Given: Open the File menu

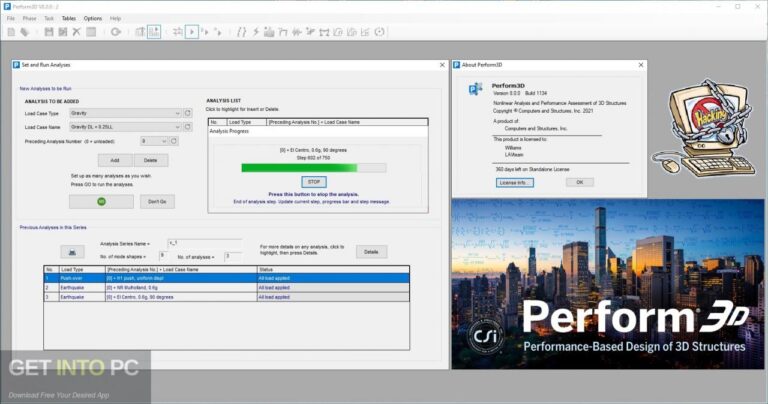Looking at the screenshot, I should pos(11,18).
